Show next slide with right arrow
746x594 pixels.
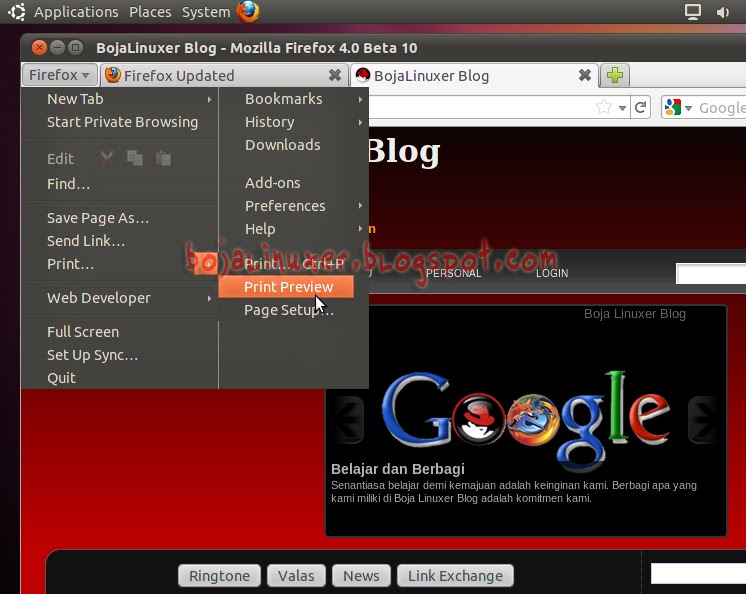click(x=702, y=419)
